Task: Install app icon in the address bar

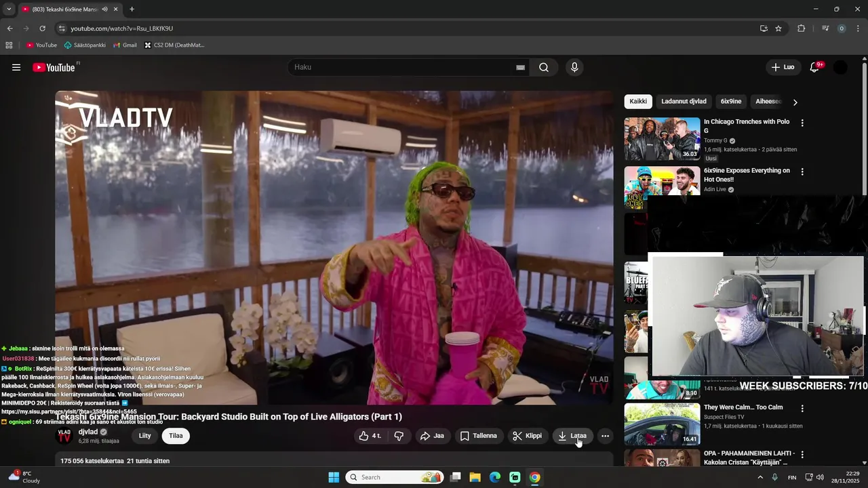Action: [764, 28]
